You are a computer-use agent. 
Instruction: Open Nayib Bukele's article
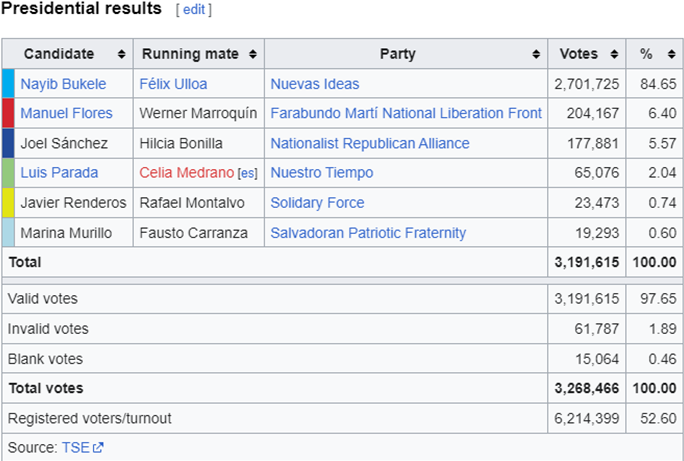tap(63, 84)
